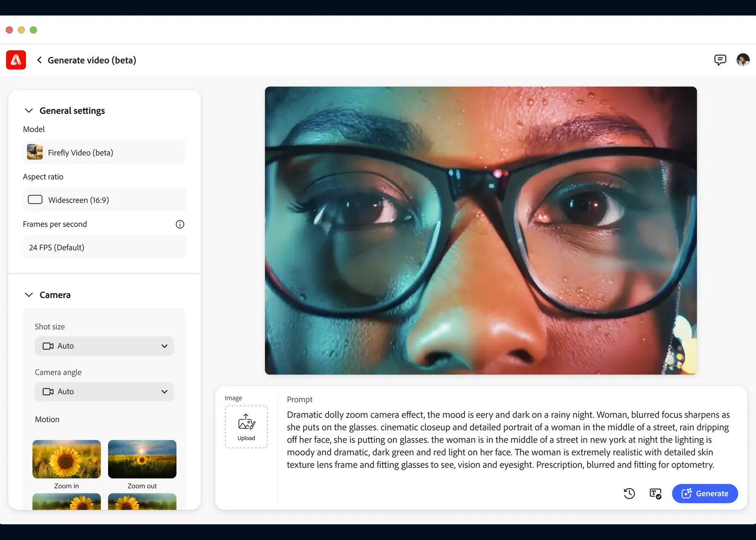Screen dimensions: 756x540
Task: Click the macOS green maximize window button
Action: click(x=34, y=30)
